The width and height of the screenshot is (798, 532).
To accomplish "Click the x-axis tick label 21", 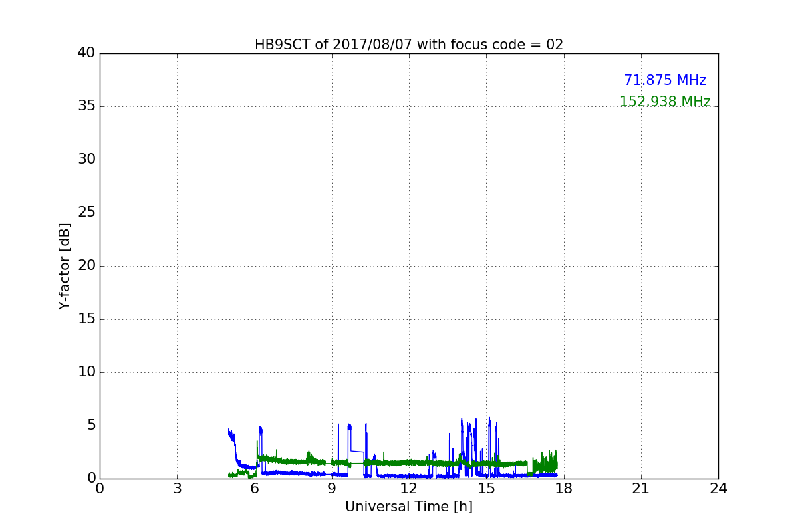I will pos(641,488).
